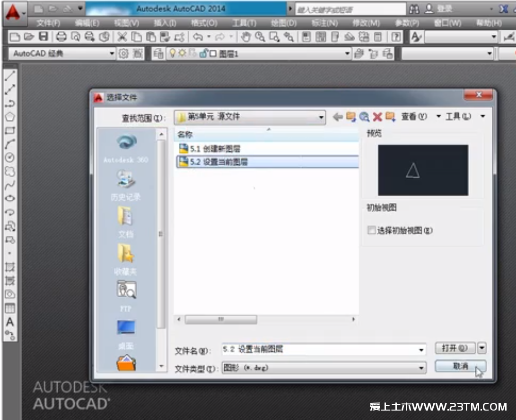Viewport: 516px width, 420px height.
Task: Click the 打开 button
Action: (x=455, y=348)
